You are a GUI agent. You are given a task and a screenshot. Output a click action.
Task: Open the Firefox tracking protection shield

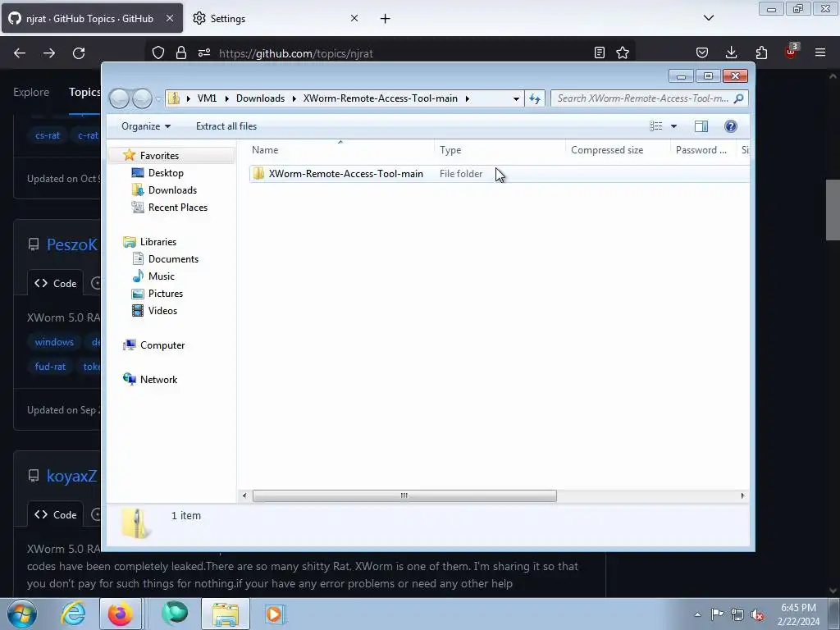tap(158, 53)
